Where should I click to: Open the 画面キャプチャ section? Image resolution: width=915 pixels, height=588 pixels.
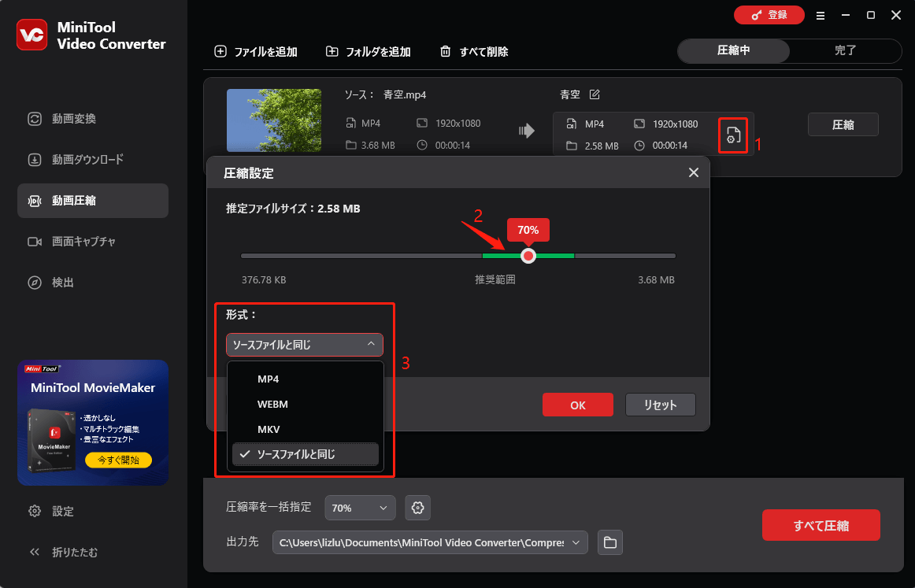(x=93, y=242)
